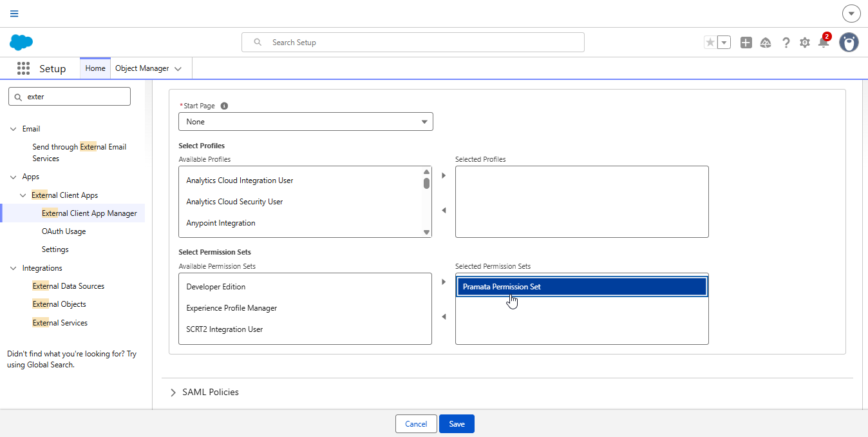Open Send through External Email Services
The image size is (868, 437).
pyautogui.click(x=79, y=153)
